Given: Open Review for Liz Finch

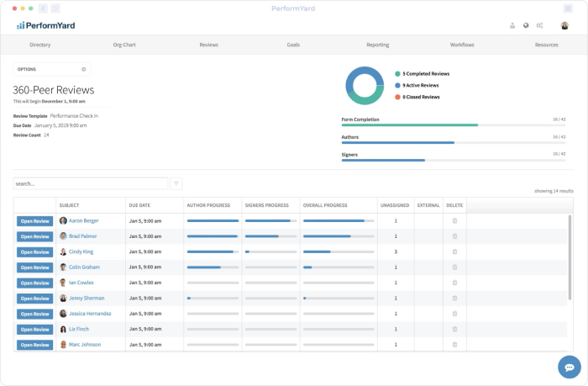Looking at the screenshot, I should pos(35,330).
